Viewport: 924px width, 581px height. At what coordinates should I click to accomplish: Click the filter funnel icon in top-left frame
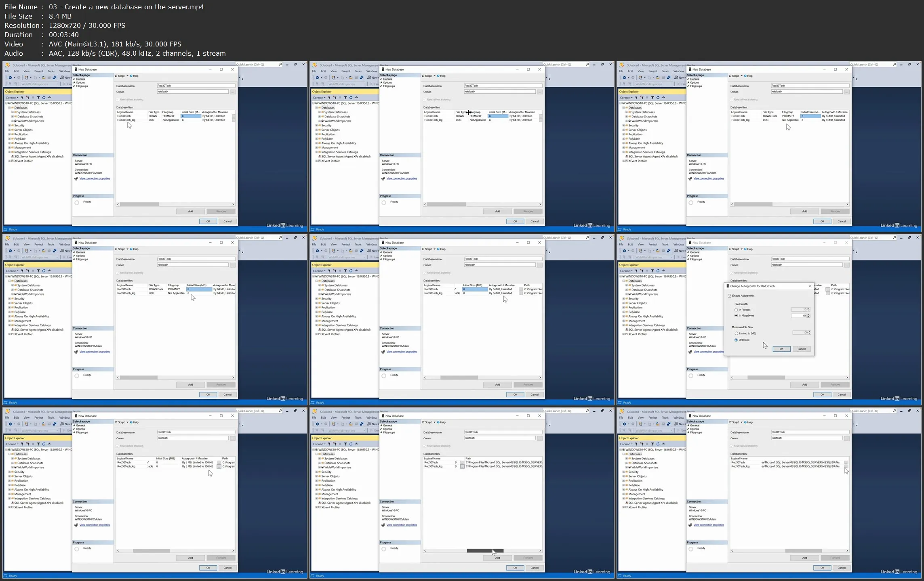(38, 97)
